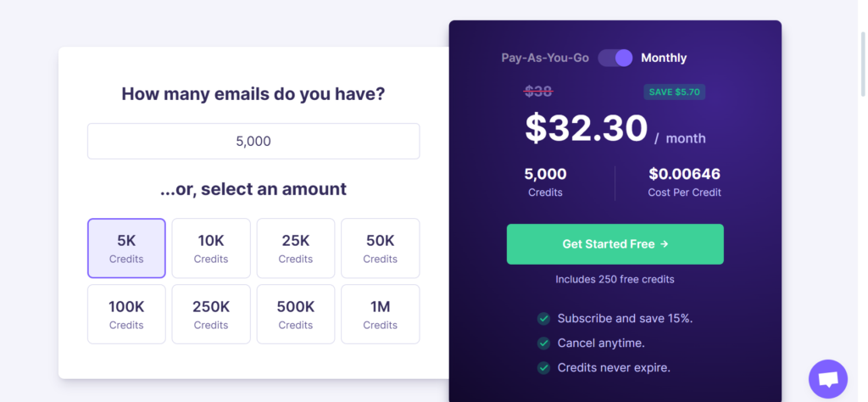The image size is (868, 402).
Task: Click the arrow in Get Started Free
Action: coord(665,244)
